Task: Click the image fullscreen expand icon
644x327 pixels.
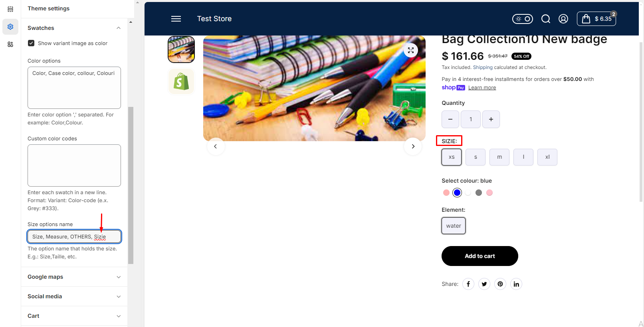Action: 410,50
